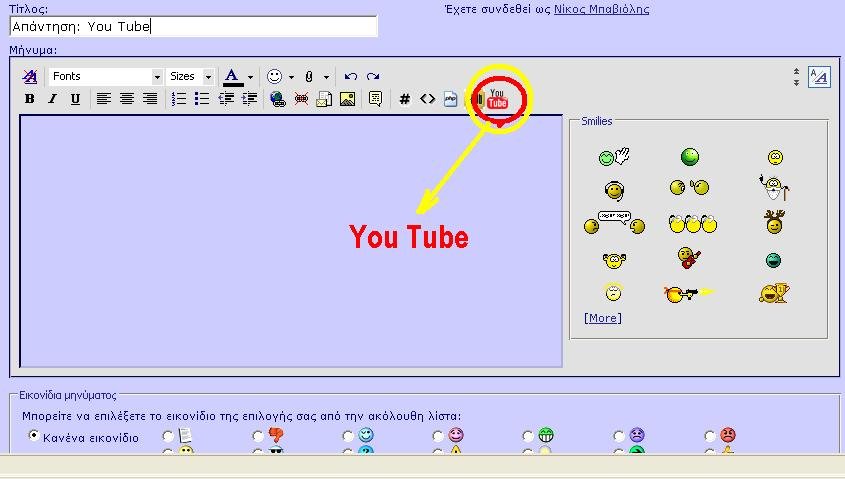Screen dimensions: 845x479
Task: Open the [More] smilies link
Action: 602,318
